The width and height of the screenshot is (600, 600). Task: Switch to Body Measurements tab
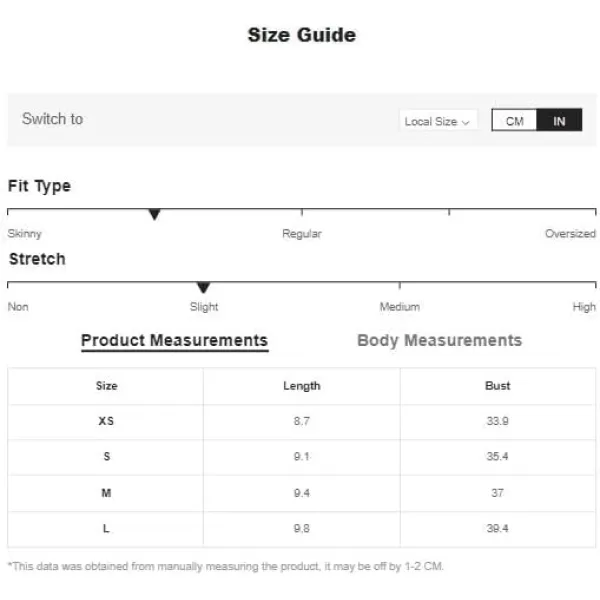click(x=439, y=340)
